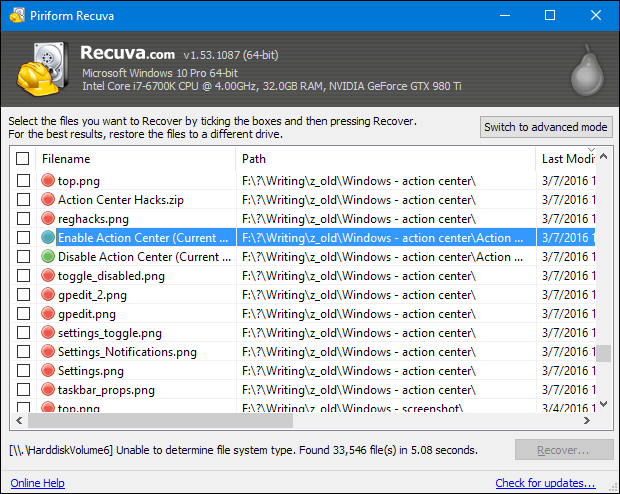Click the red status dot beside toggle_disabled.png
Screen dimensions: 620x494
pos(48,275)
